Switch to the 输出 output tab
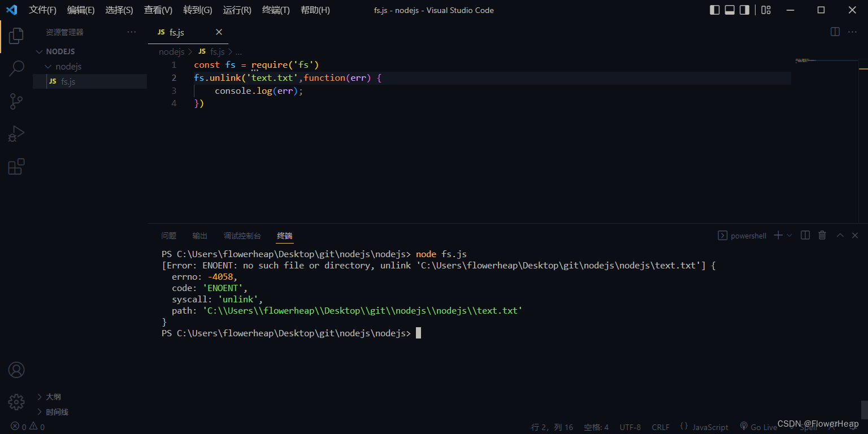The image size is (868, 434). (x=200, y=236)
